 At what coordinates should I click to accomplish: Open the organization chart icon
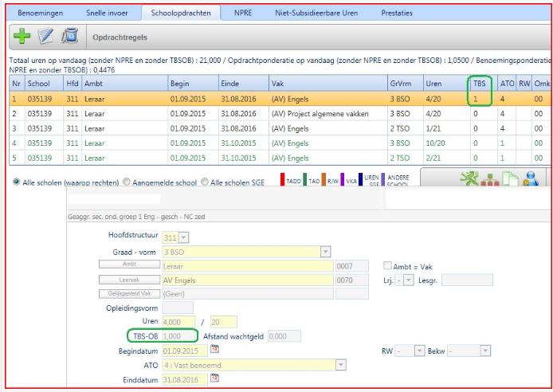point(490,179)
